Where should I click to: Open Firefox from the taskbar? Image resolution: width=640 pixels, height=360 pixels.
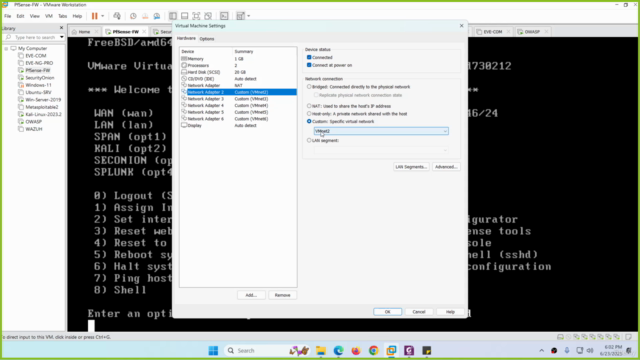pyautogui.click(x=356, y=350)
